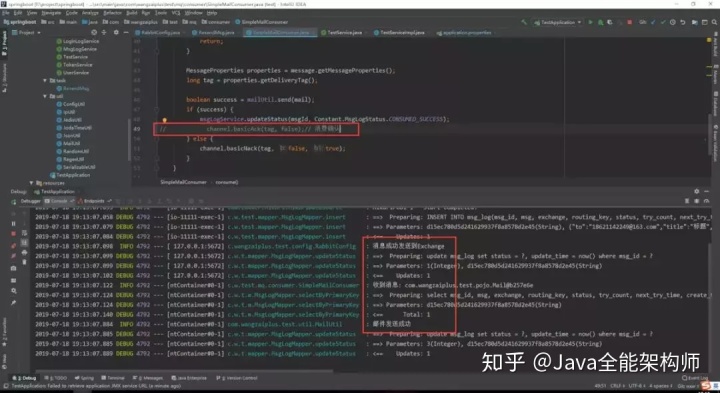This screenshot has width=720, height=393.
Task: Click the locate target icon in Project panel
Action: click(x=94, y=33)
